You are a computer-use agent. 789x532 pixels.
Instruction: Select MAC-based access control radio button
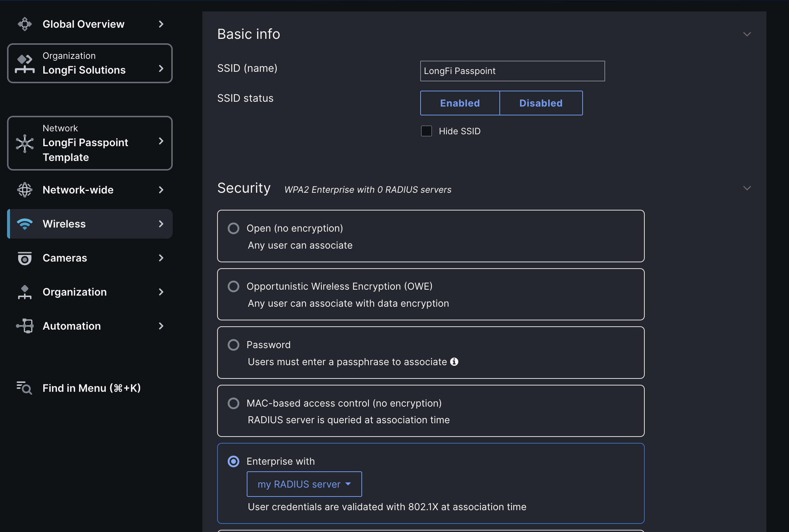tap(233, 403)
